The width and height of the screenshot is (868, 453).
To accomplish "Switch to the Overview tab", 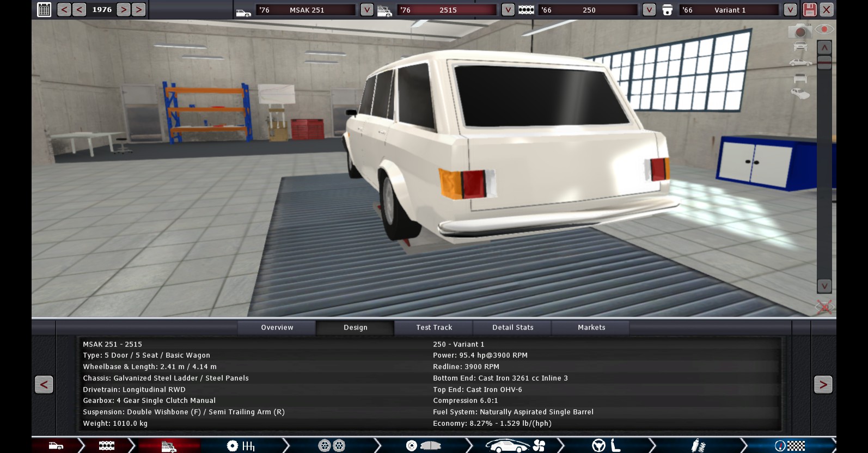I will coord(277,327).
